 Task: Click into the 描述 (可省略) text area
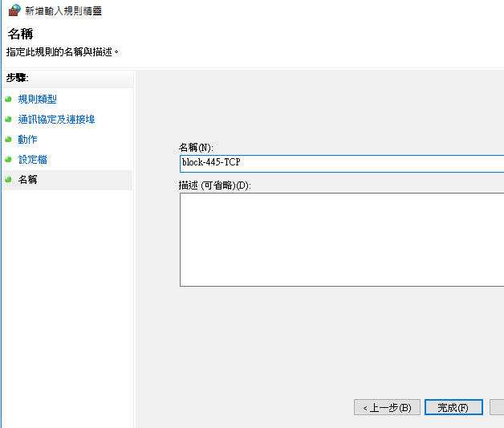tap(342, 239)
